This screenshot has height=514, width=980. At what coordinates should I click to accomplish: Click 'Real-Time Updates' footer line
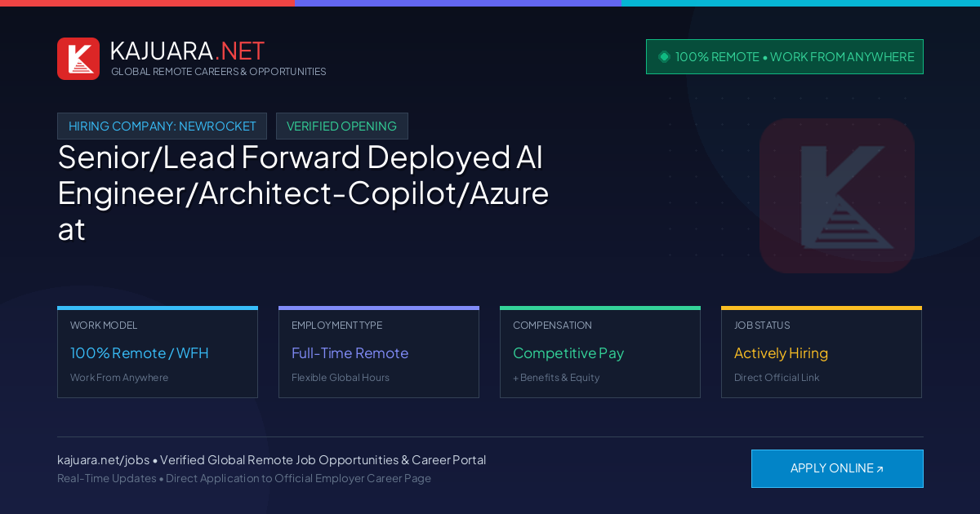(x=244, y=478)
